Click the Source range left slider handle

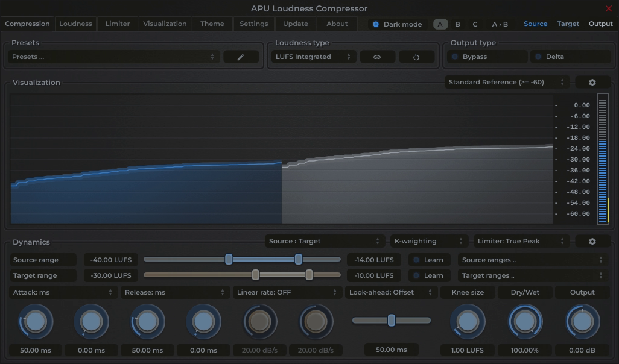click(229, 259)
